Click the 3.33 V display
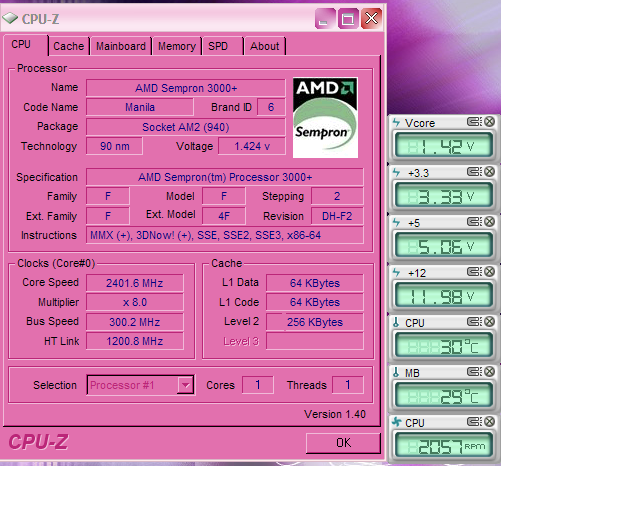 tap(444, 196)
